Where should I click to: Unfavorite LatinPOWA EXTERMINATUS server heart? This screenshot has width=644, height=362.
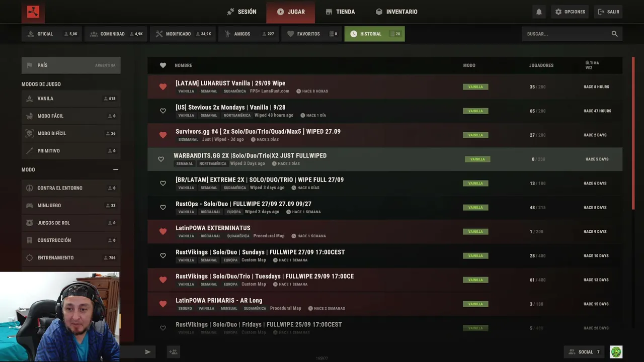pos(163,232)
